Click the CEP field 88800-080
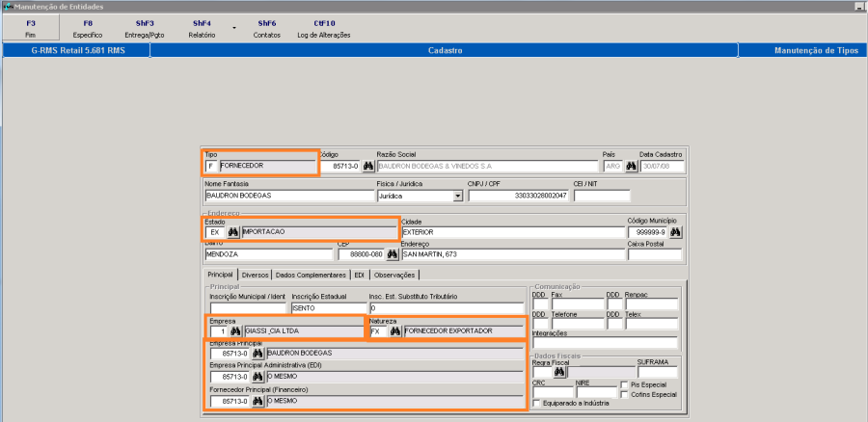The width and height of the screenshot is (868, 422). click(x=362, y=254)
